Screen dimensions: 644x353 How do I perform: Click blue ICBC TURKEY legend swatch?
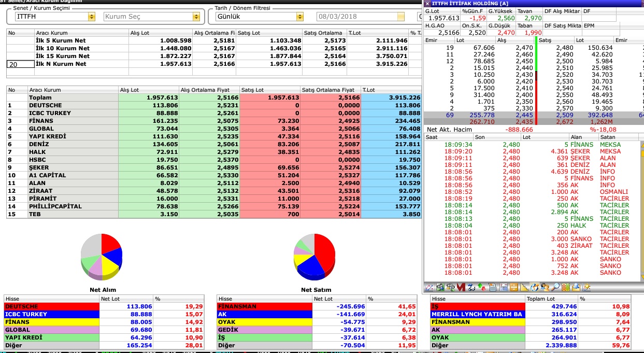(x=51, y=314)
